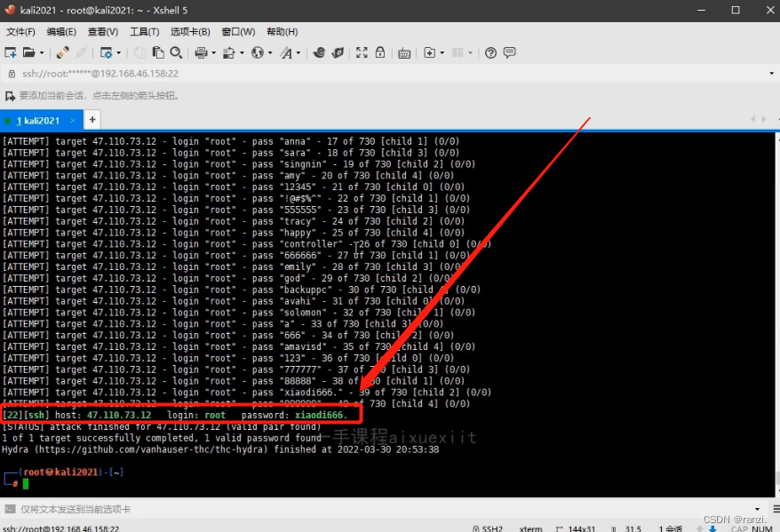Screen dimensions: 780x532
Task: Expand the color scheme dropdown arrow
Action: (243, 52)
